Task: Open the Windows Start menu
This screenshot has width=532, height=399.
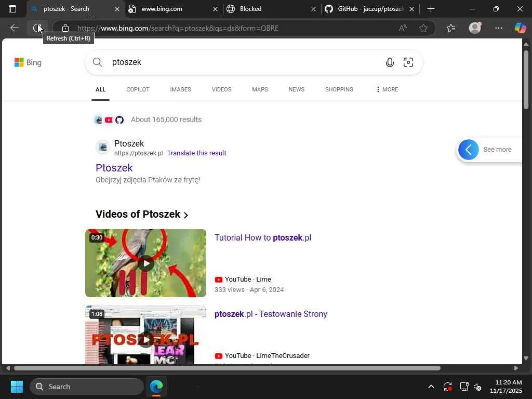Action: point(17,387)
